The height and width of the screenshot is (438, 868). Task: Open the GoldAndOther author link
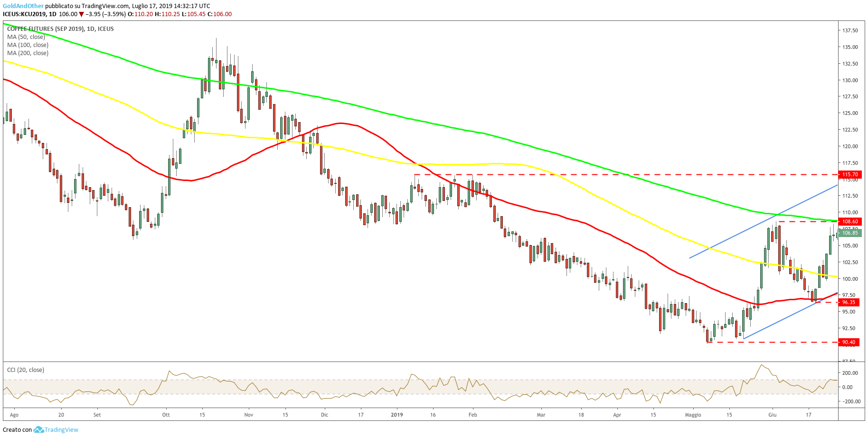coord(23,6)
